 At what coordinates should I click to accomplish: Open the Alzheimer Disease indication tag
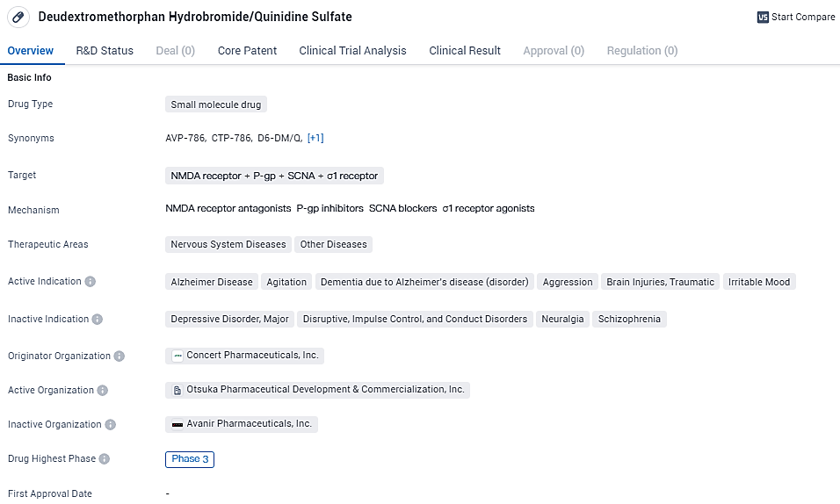[212, 282]
